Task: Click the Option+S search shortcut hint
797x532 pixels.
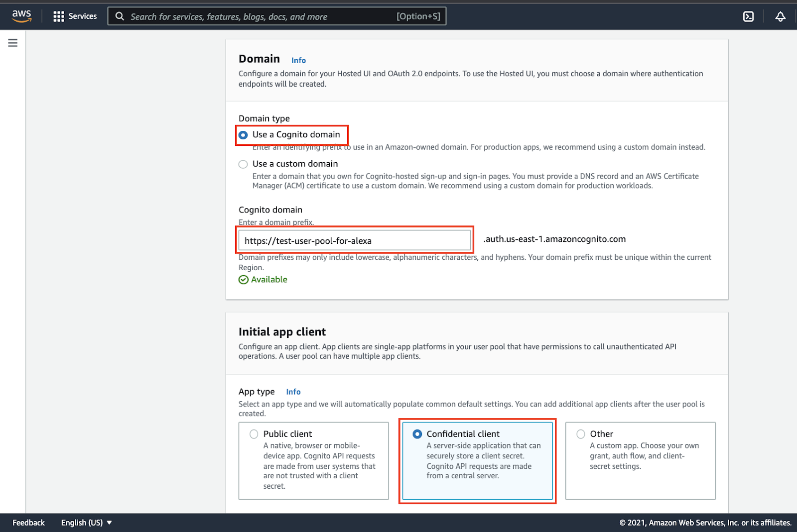Action: (x=418, y=16)
